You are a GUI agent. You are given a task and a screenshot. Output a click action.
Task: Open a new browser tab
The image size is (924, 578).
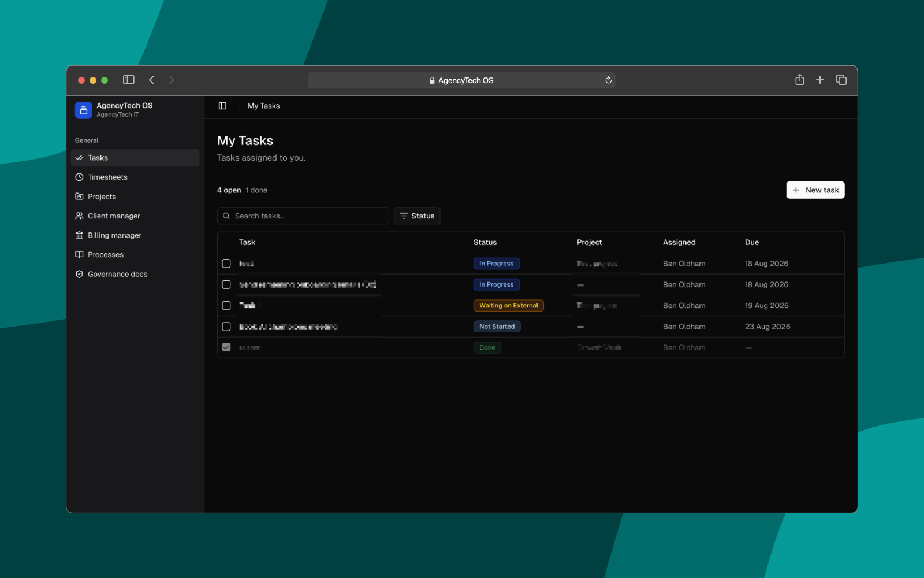point(820,80)
